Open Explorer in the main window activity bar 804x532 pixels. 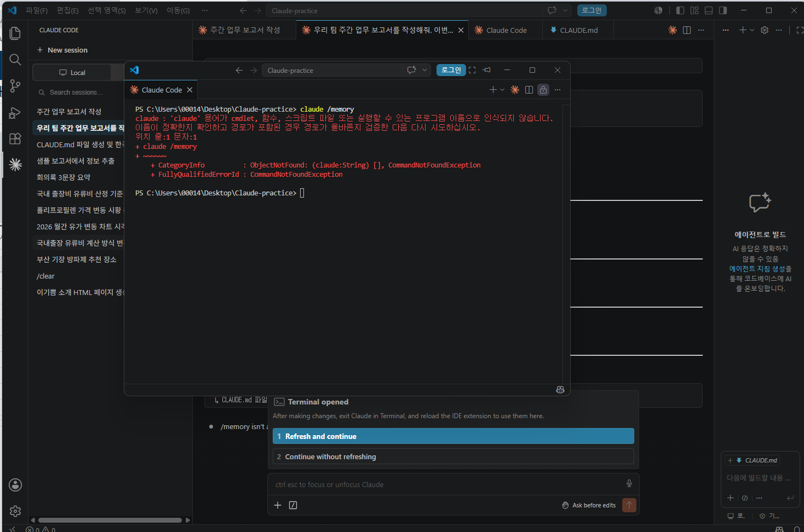pyautogui.click(x=15, y=33)
